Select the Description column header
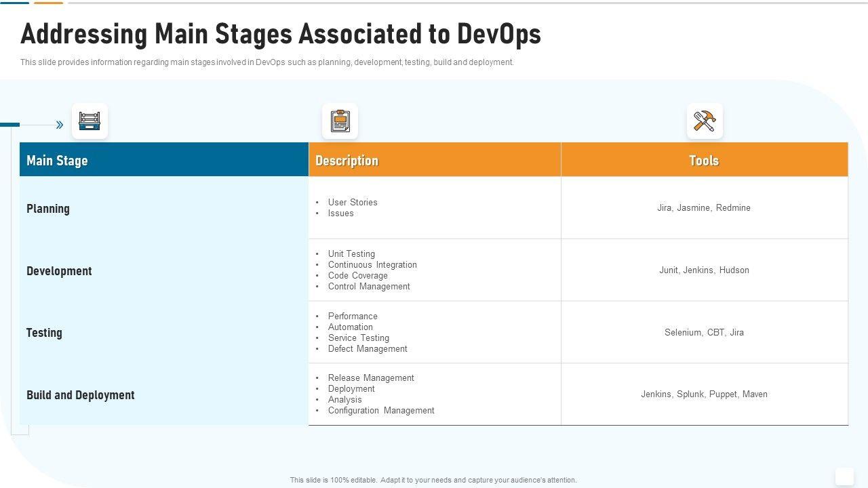 tap(347, 161)
